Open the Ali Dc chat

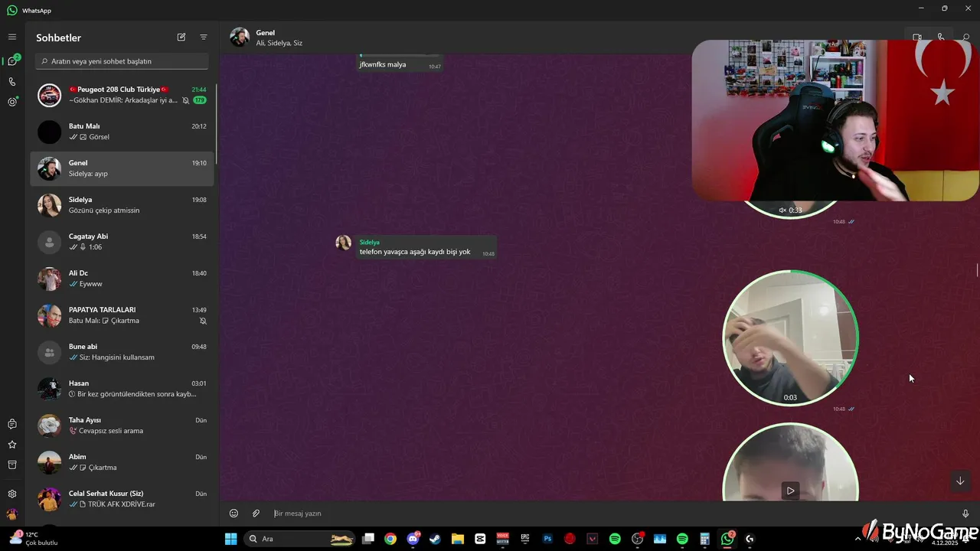click(x=122, y=279)
